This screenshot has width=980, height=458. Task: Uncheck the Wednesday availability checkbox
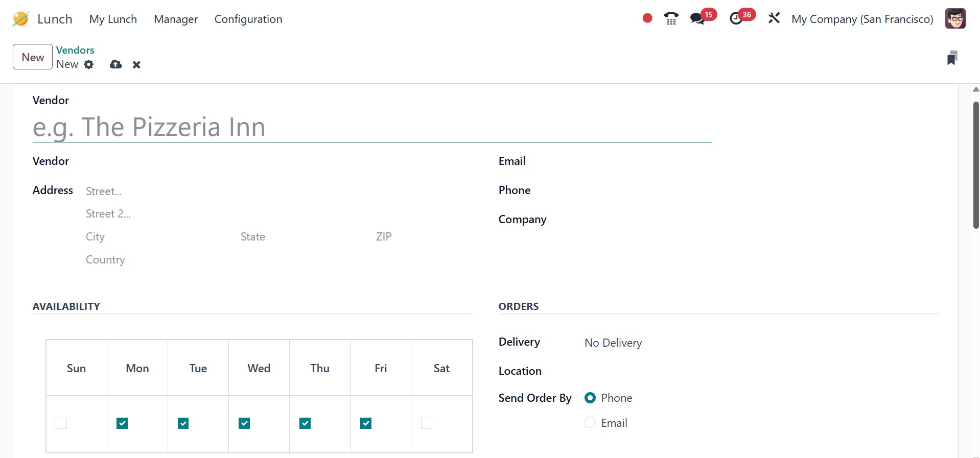(244, 423)
